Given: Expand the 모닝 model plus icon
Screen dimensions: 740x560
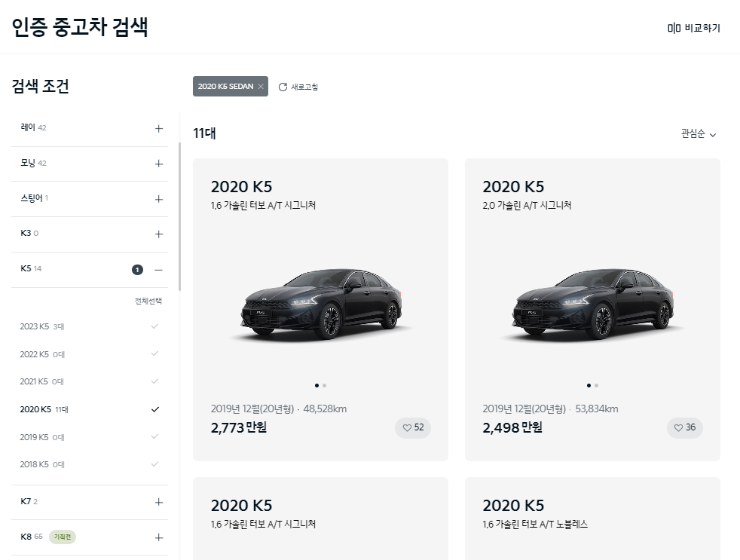Looking at the screenshot, I should point(159,164).
